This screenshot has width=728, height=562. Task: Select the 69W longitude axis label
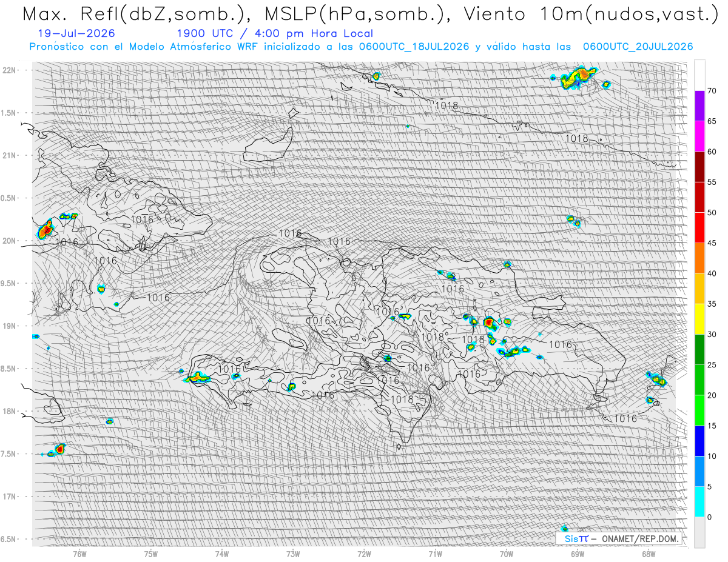click(x=577, y=554)
